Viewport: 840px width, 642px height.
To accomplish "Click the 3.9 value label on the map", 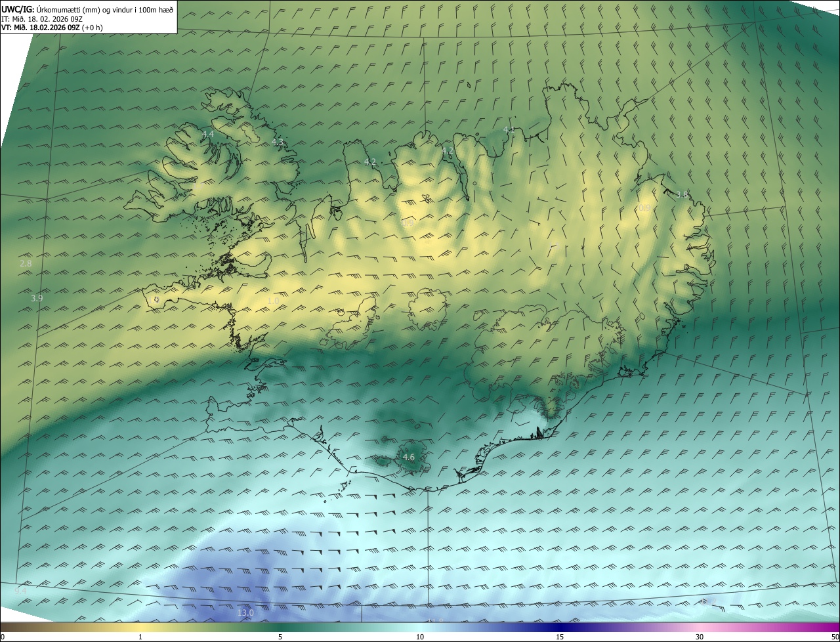I will coord(37,298).
